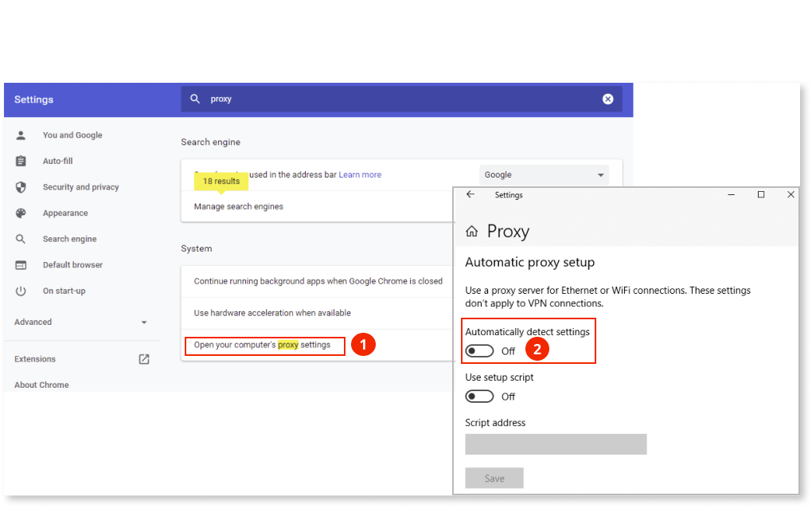The height and width of the screenshot is (508, 812).
Task: Click the Proxy home icon
Action: point(472,232)
